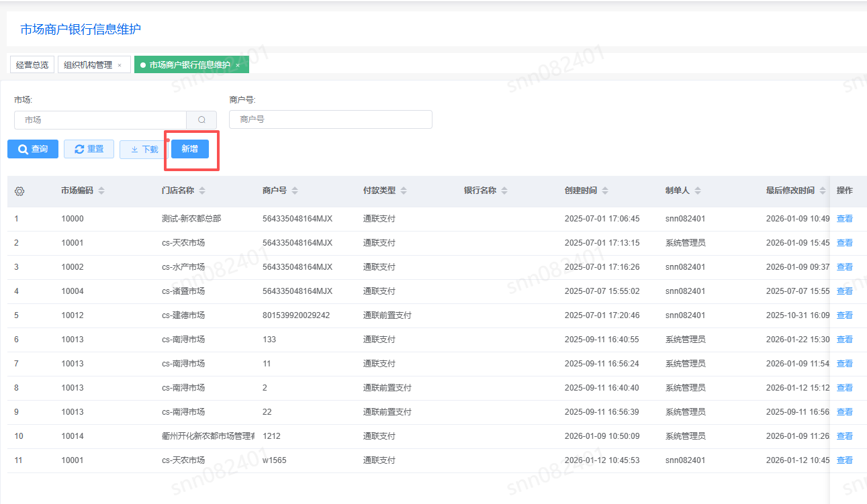Switch to the 组织机构管理 tab
Screen dimensions: 867x504
pyautogui.click(x=88, y=65)
